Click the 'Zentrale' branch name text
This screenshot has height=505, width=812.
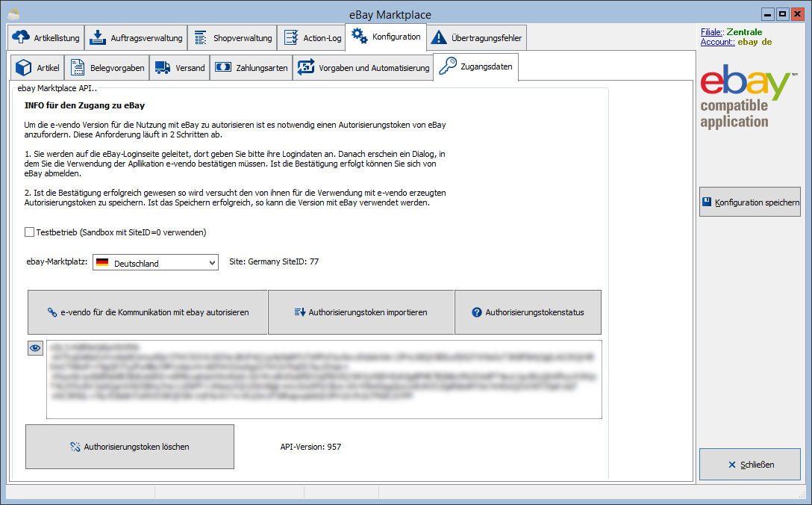click(x=744, y=32)
